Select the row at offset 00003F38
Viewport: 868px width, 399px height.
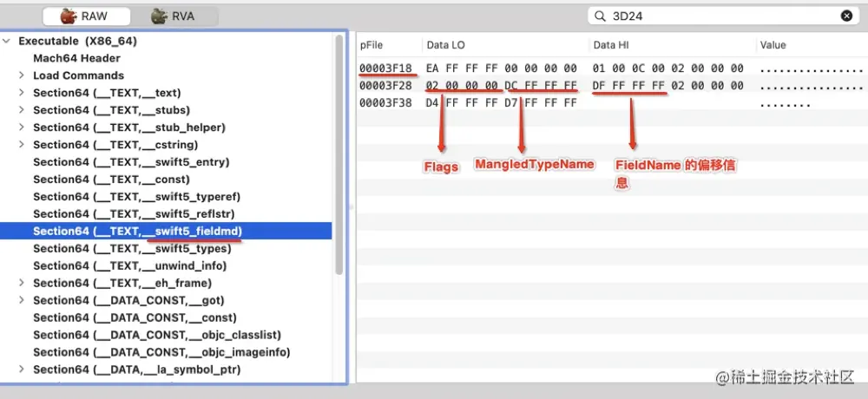coord(612,103)
